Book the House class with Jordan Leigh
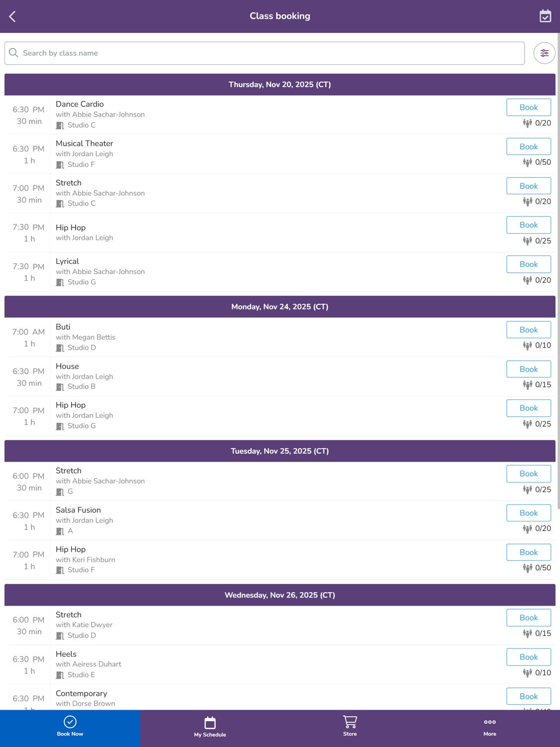Viewport: 560px width, 747px height. click(x=529, y=369)
